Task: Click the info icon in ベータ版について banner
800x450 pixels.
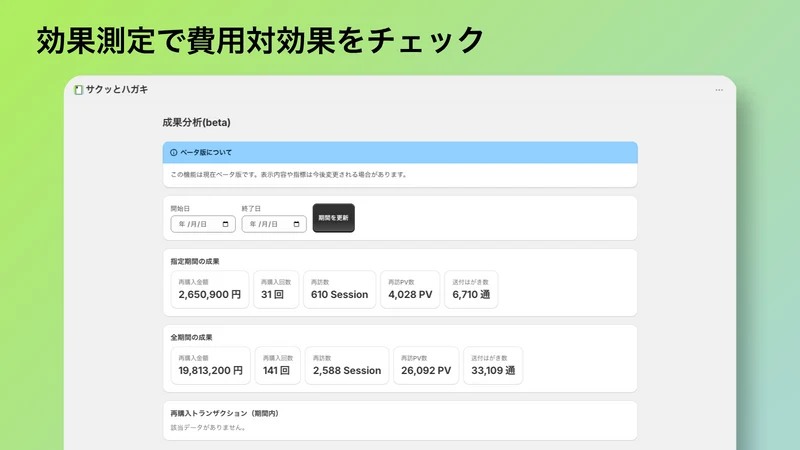Action: (173, 153)
